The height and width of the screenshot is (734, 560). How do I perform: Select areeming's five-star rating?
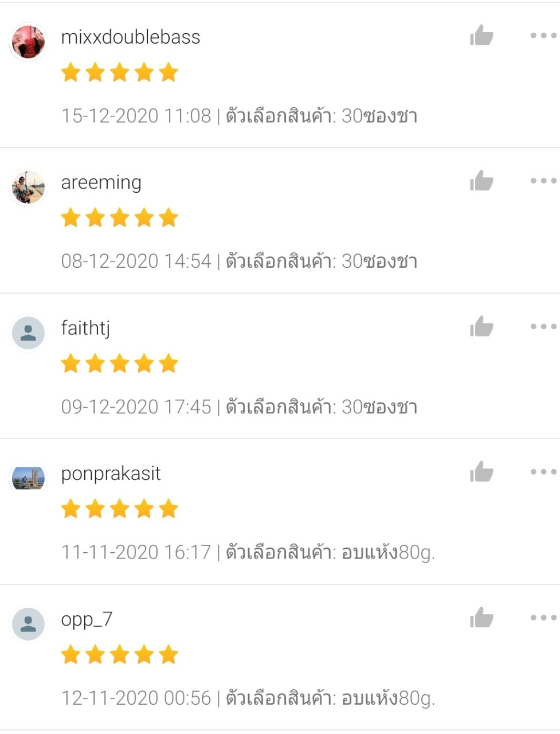pyautogui.click(x=120, y=218)
